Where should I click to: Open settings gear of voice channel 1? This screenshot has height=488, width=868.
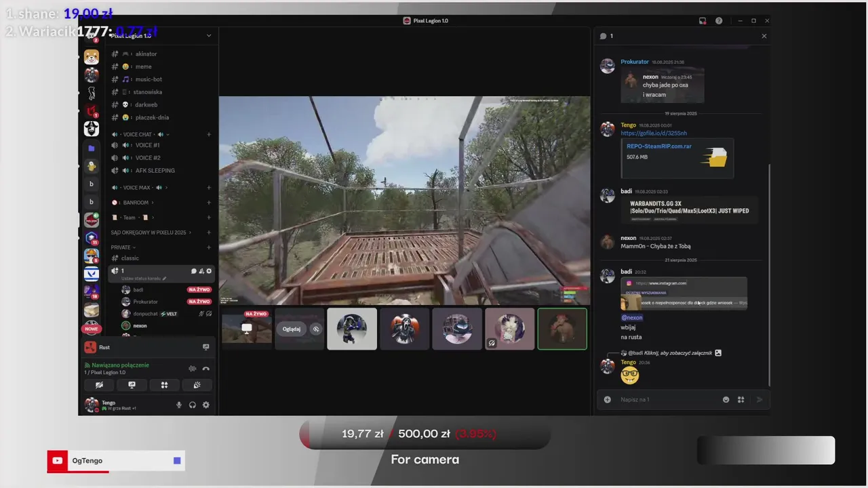tap(209, 271)
